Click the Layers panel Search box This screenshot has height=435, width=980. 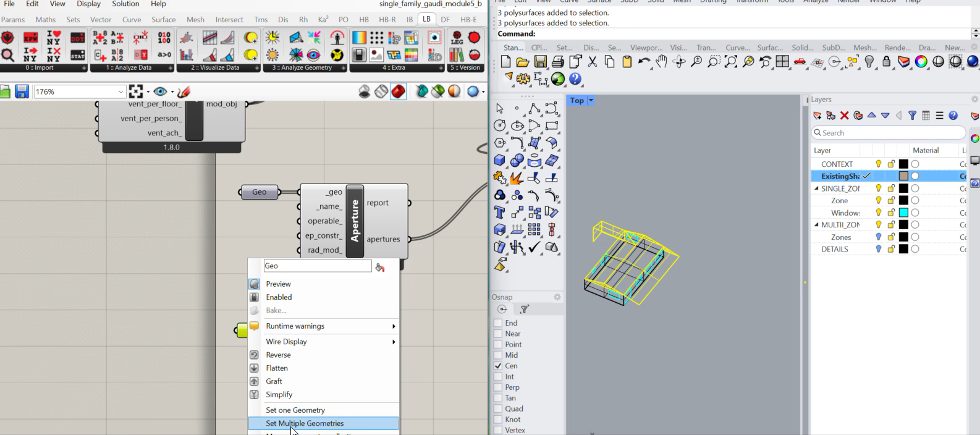coord(889,133)
